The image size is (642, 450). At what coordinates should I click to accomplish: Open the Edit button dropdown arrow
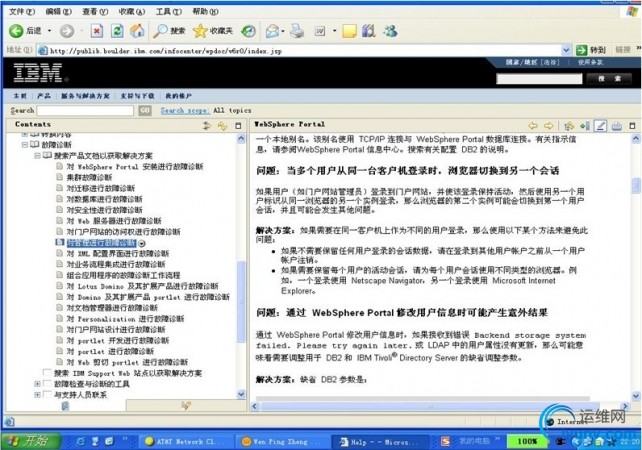(335, 31)
